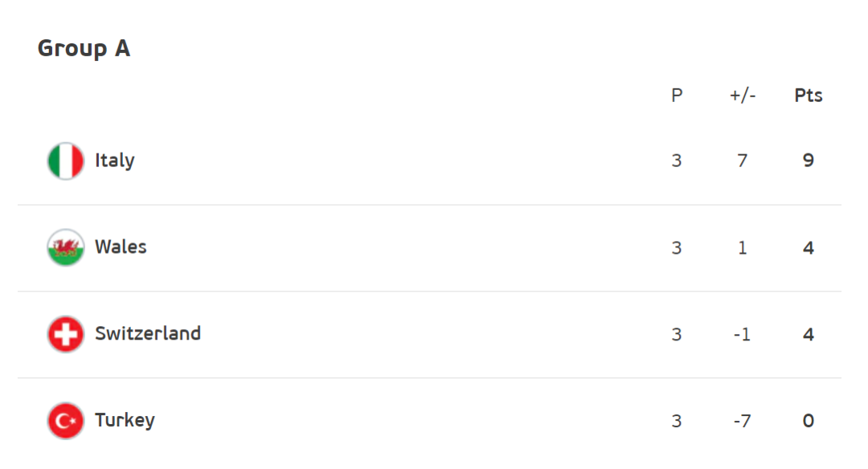Click Italy's goal difference 7
The width and height of the screenshot is (868, 469).
coord(743,161)
